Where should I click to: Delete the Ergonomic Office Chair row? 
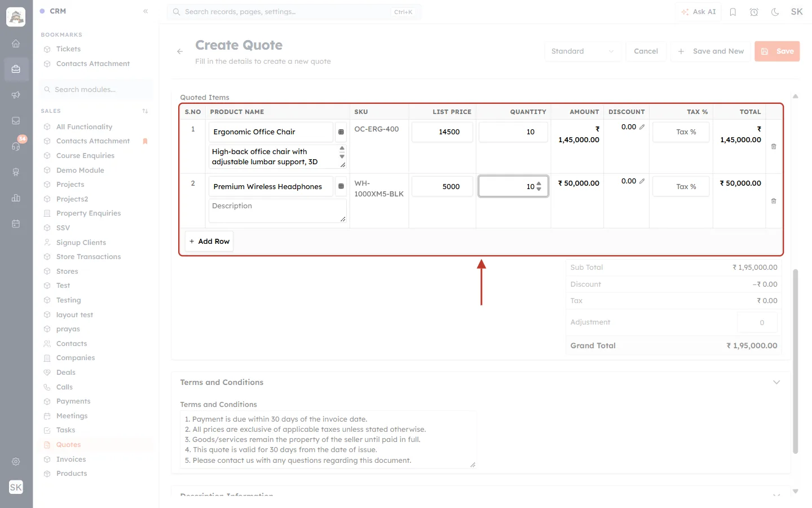click(x=774, y=147)
